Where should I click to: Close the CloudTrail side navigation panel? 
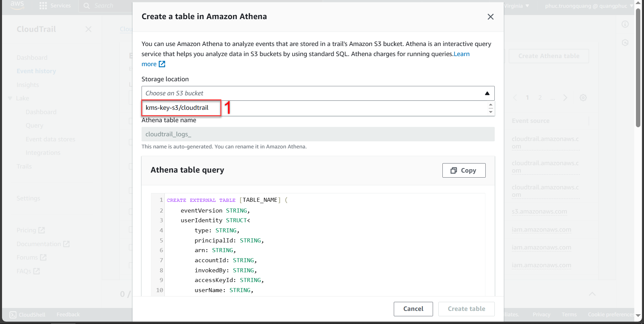tap(88, 29)
